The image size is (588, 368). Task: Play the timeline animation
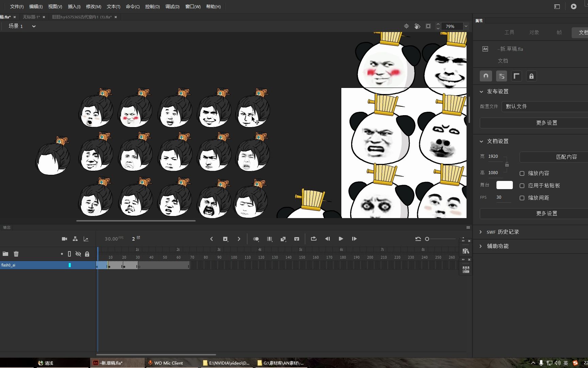341,239
